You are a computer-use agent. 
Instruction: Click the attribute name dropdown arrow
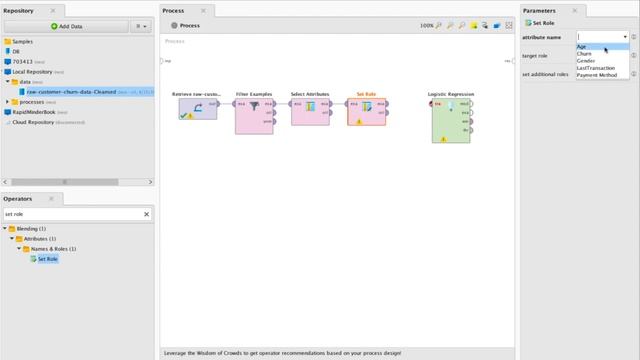point(625,37)
